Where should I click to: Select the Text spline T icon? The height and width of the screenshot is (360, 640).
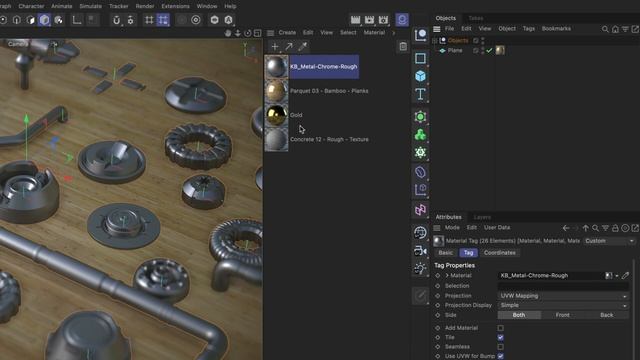[x=420, y=94]
